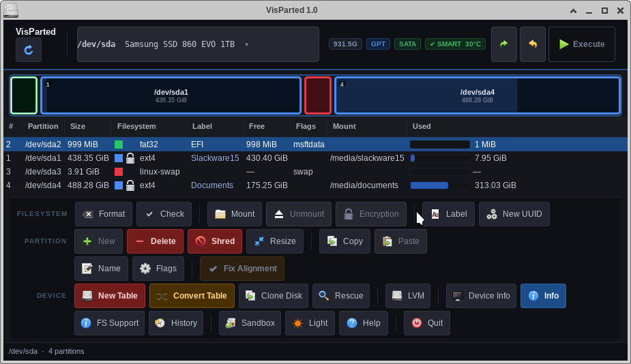
Task: Open LVM management
Action: [x=408, y=296]
